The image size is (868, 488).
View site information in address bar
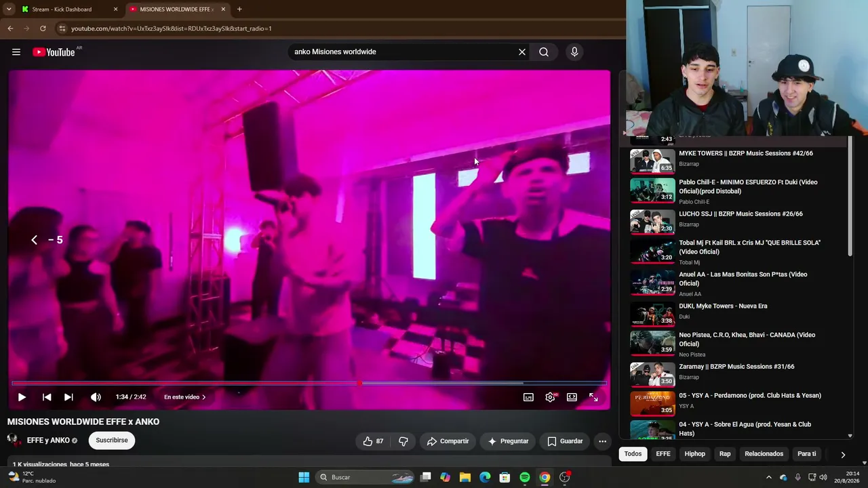pos(62,28)
